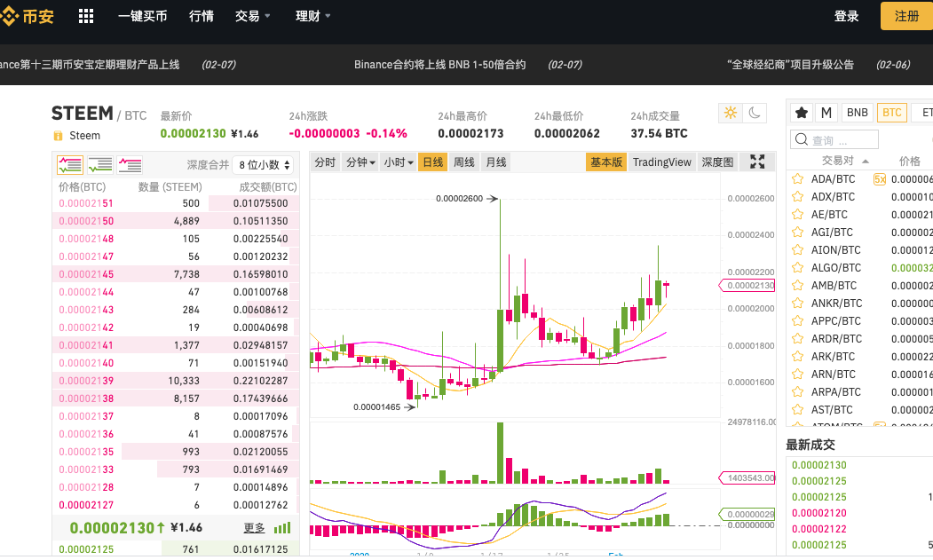
Task: Switch to 基本版 chart mode
Action: (605, 162)
